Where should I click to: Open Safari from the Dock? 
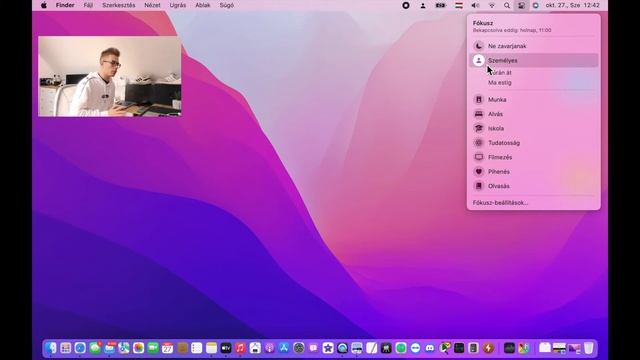80,348
